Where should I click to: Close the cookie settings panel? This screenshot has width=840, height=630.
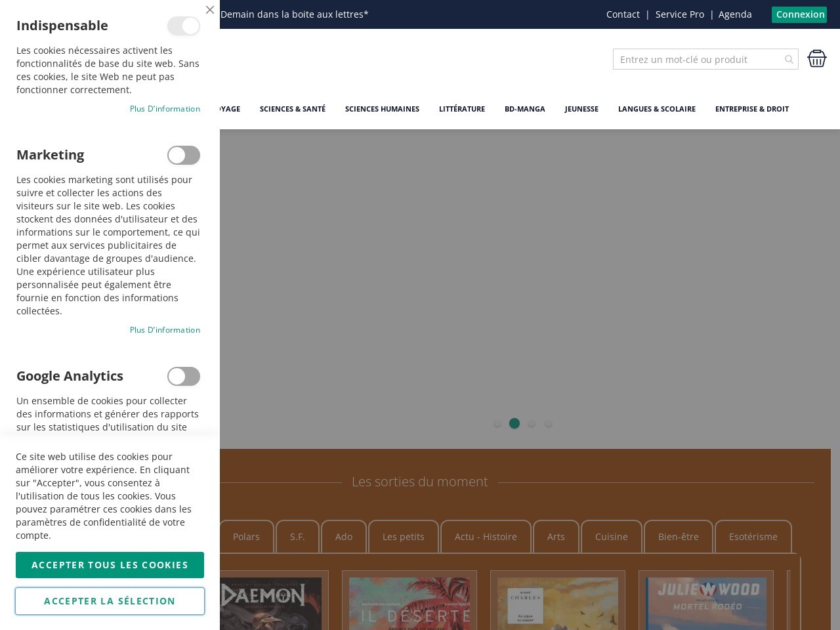point(210,10)
